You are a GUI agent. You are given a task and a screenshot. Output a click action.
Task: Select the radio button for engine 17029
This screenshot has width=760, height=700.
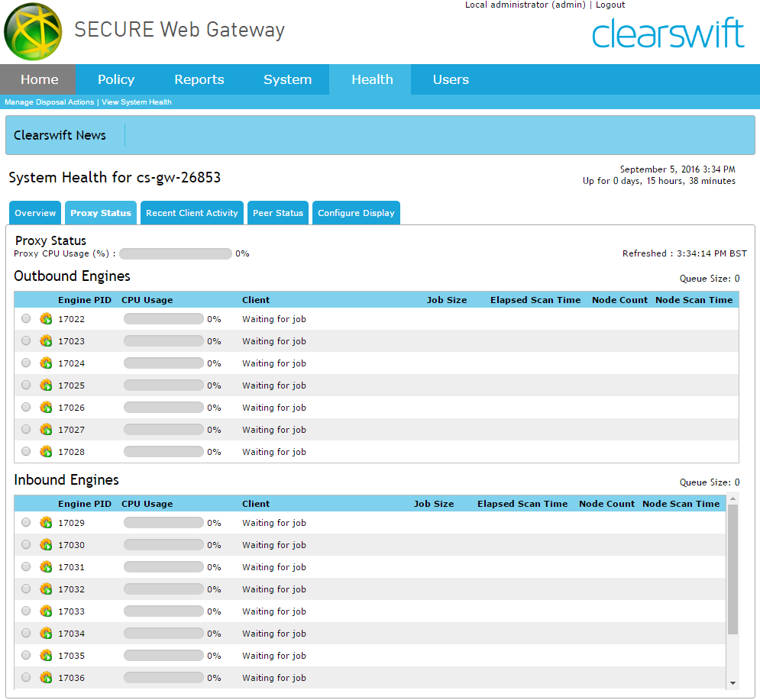click(26, 522)
